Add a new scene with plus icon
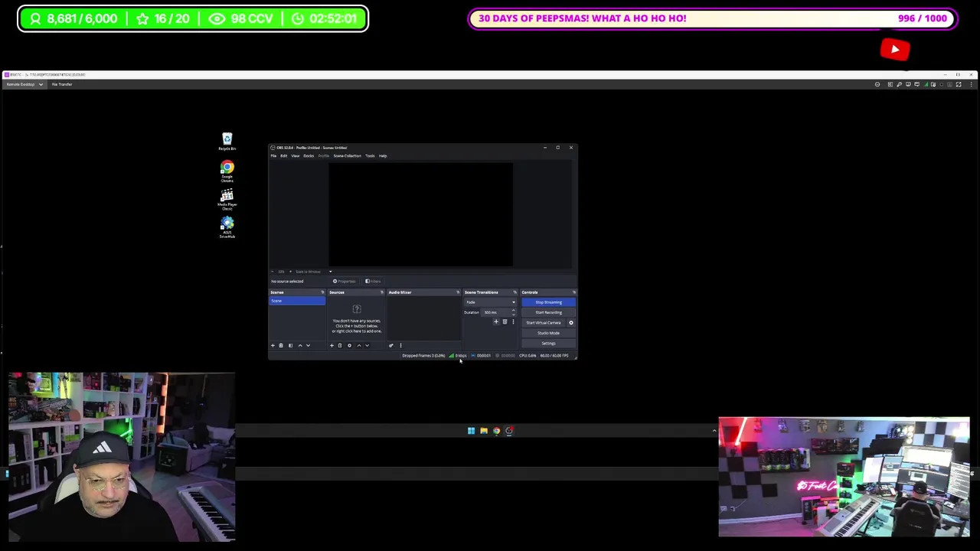Image resolution: width=980 pixels, height=551 pixels. pyautogui.click(x=273, y=345)
